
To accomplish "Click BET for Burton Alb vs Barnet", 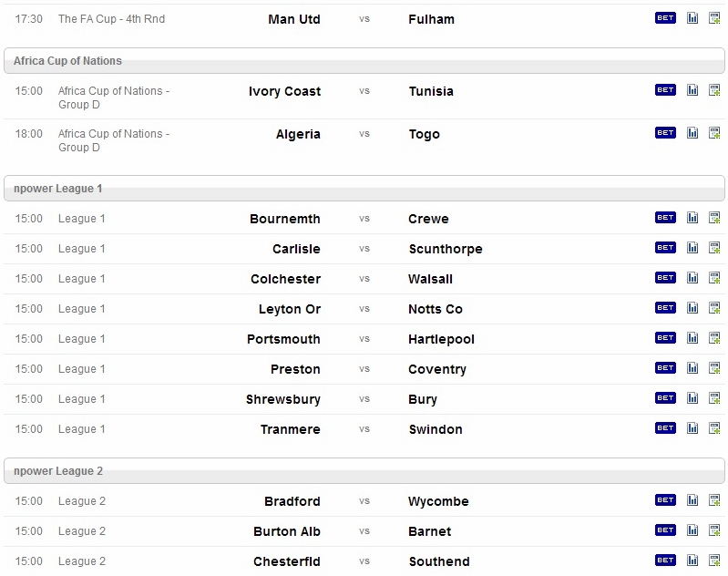I will (665, 530).
